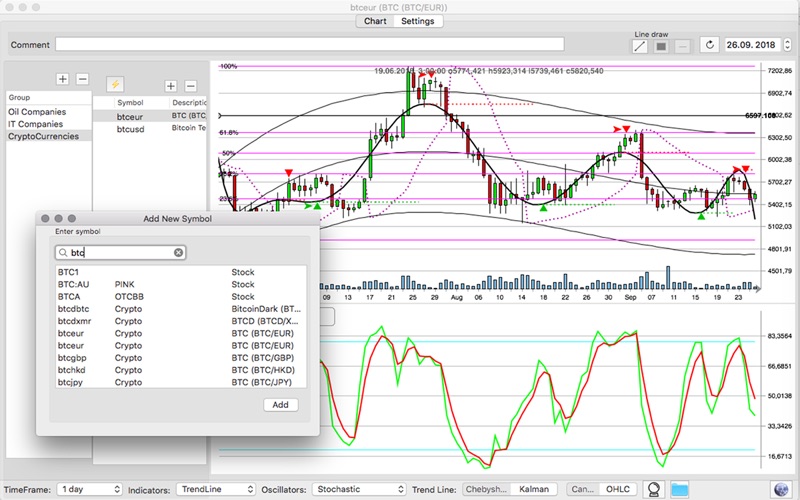Select the btcusd symbol row
The image size is (800, 500).
tap(150, 129)
